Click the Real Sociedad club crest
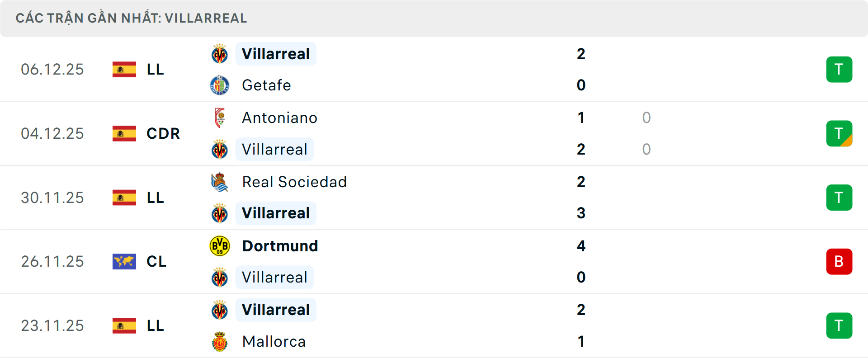 click(220, 182)
